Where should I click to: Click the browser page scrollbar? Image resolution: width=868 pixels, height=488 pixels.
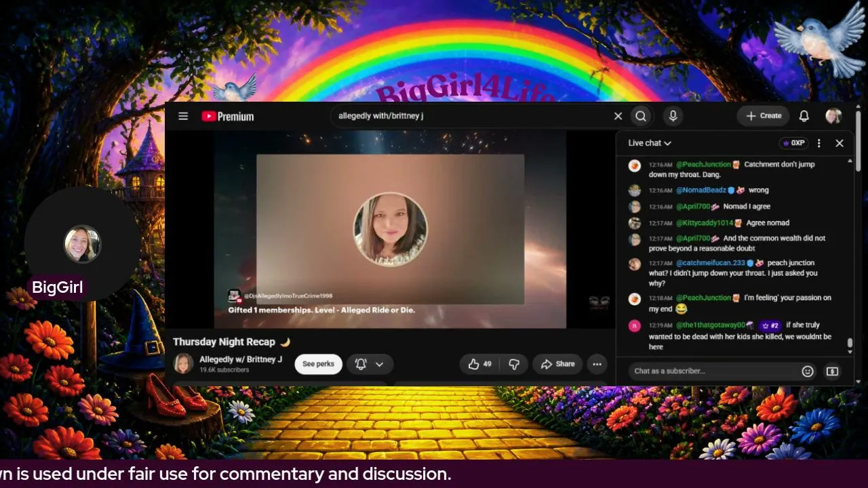pyautogui.click(x=858, y=140)
